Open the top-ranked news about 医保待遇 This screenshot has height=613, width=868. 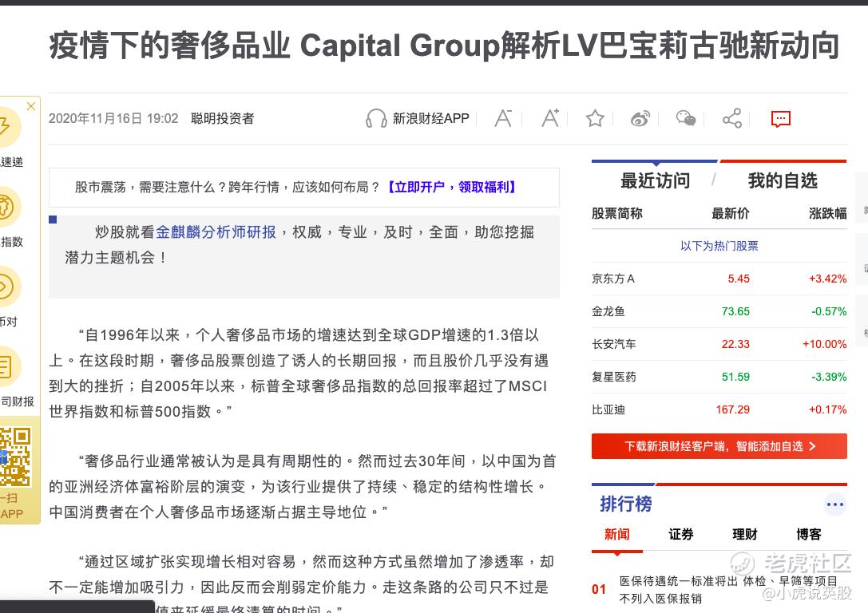pos(728,590)
